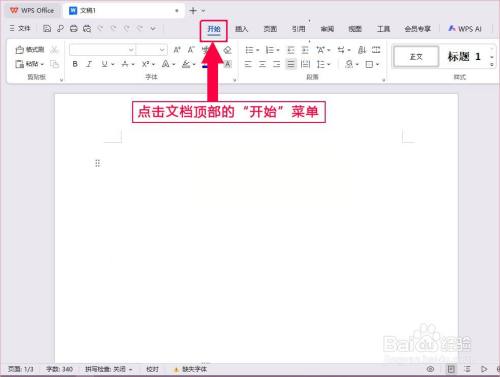Viewport: 500px width, 377px height.
Task: Open customize quick access toolbar dropdown
Action: (x=153, y=29)
